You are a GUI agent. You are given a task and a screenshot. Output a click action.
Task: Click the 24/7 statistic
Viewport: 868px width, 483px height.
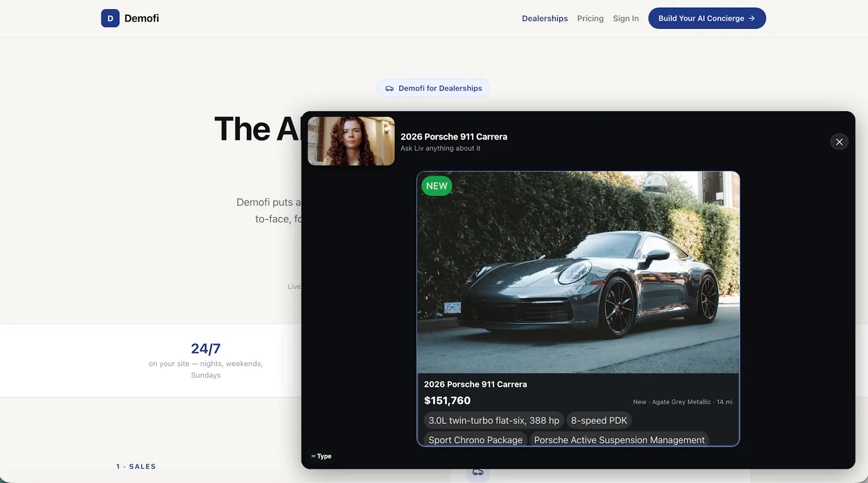206,348
